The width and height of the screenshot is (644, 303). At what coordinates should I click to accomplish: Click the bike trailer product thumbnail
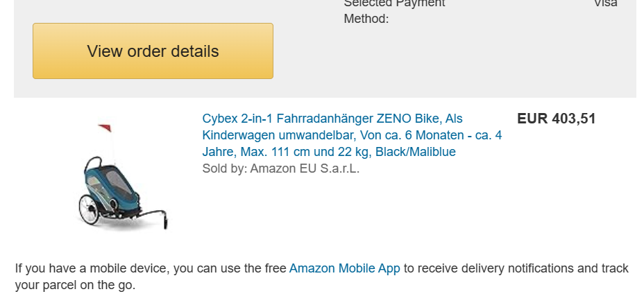[x=122, y=178]
